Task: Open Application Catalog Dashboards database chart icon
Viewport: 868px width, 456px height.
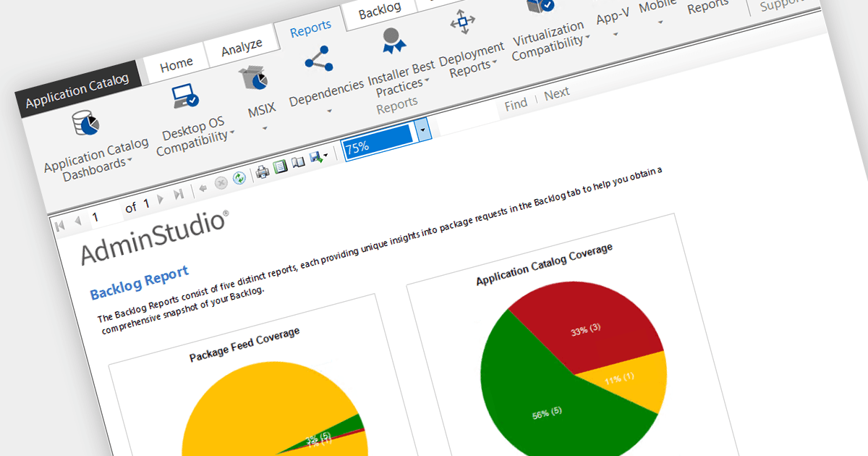Action: (x=85, y=122)
